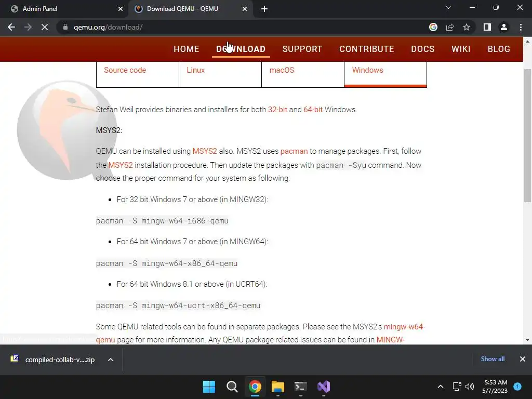Open the 64-bit installers link
The height and width of the screenshot is (399, 532).
click(313, 110)
